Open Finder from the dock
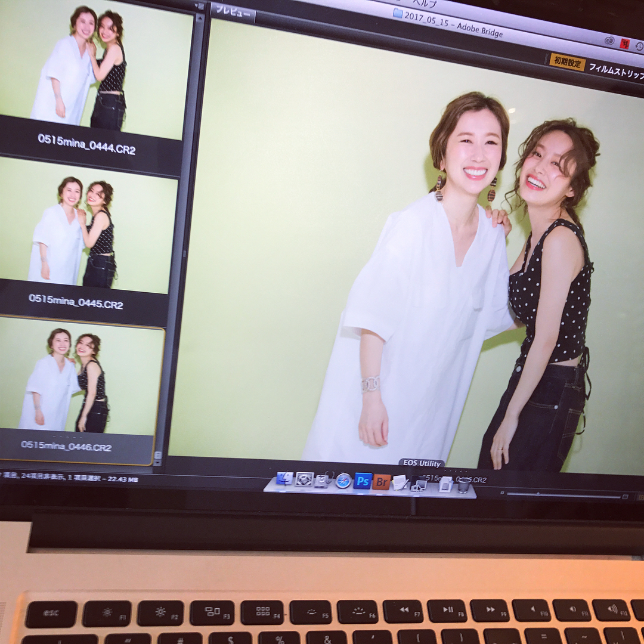 click(x=284, y=478)
